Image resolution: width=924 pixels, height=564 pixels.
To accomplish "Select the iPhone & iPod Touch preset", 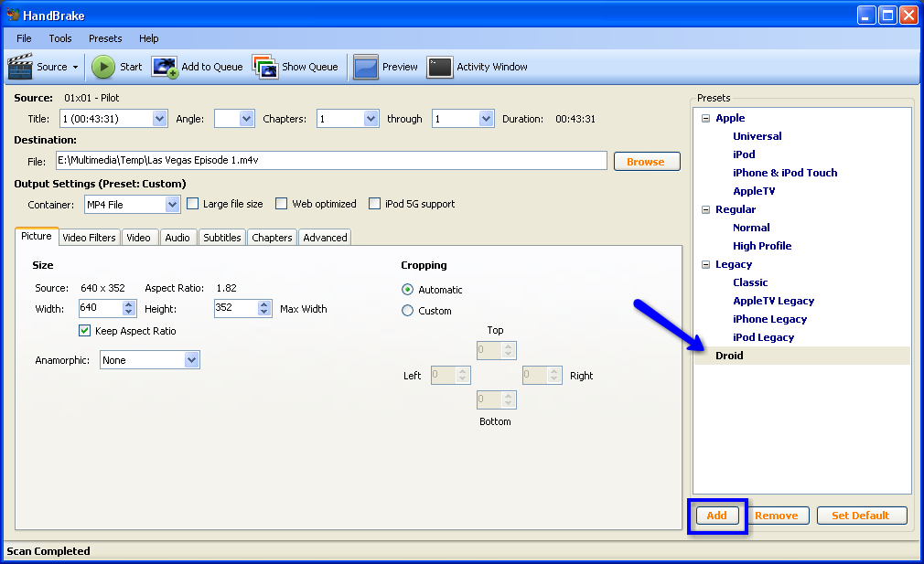I will tap(785, 173).
